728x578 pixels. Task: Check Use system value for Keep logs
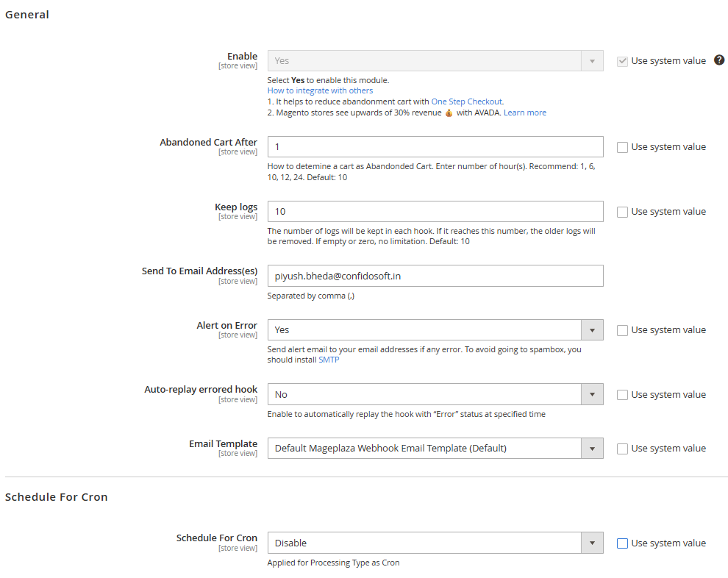pyautogui.click(x=622, y=212)
